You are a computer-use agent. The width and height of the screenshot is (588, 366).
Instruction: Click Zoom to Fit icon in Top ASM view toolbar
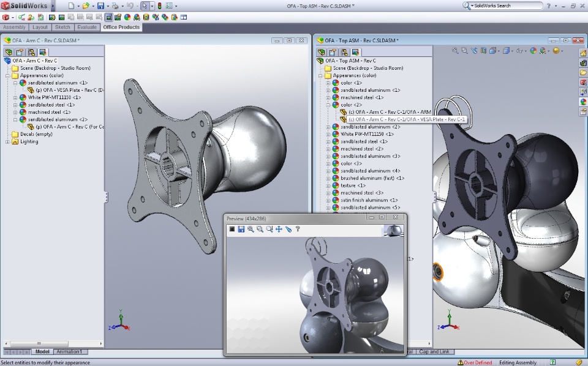pyautogui.click(x=455, y=51)
